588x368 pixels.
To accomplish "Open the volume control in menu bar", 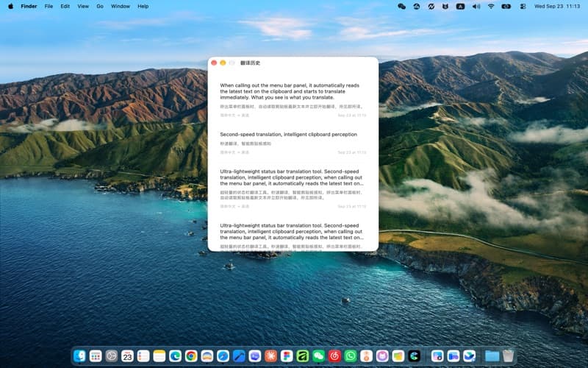I will click(476, 6).
